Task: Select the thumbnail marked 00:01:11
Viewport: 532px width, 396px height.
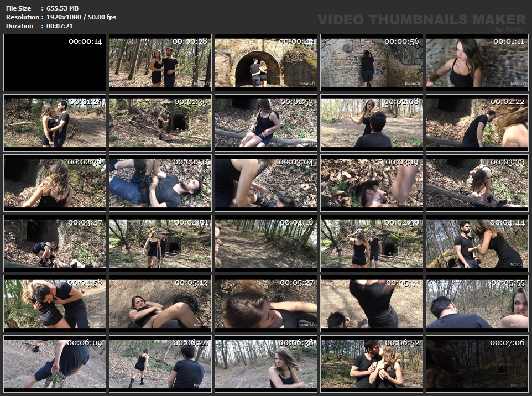Action: pyautogui.click(x=477, y=62)
